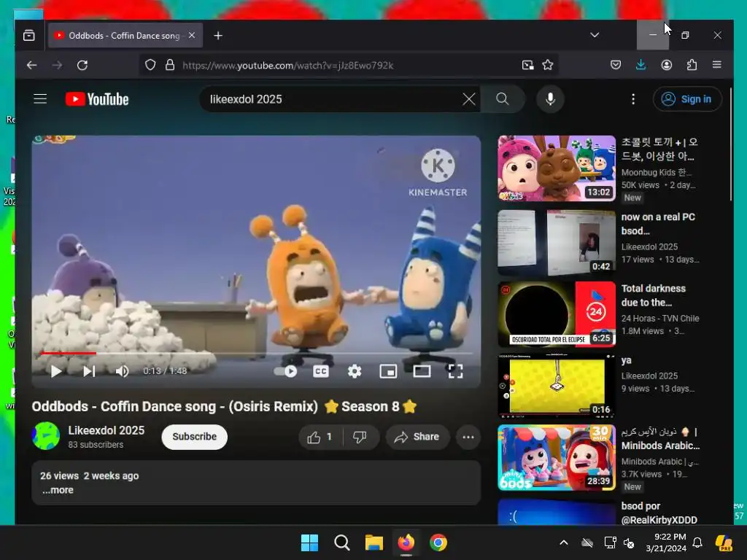Like this video
This screenshot has width=747, height=560.
[320, 437]
